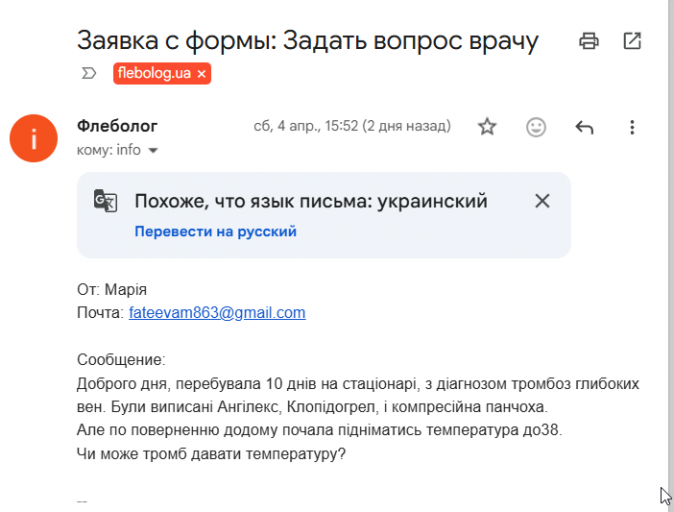Screen dimensions: 674x512
Task: Click the sender avatar circle
Action: tap(35, 138)
